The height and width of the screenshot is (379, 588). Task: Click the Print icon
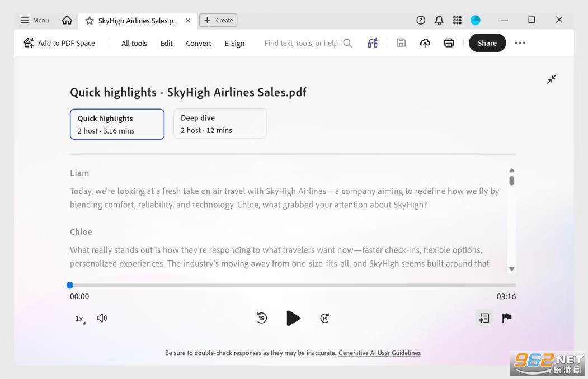point(449,43)
